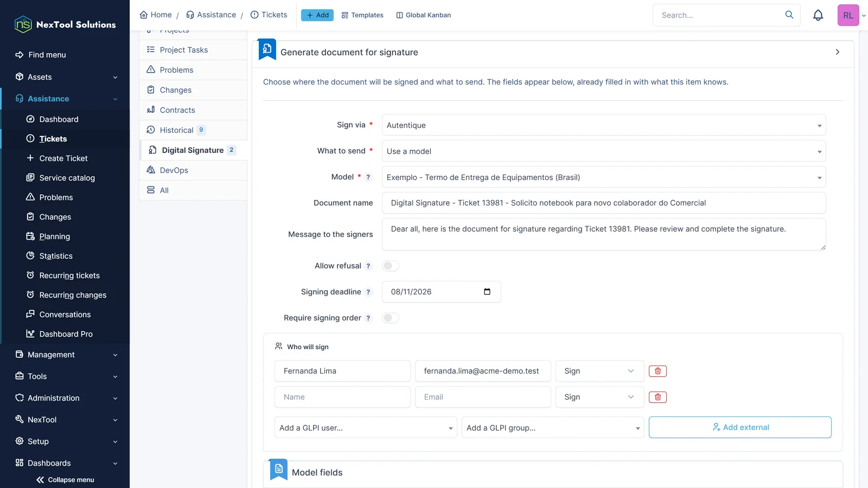Switch to the Digital Signature tab
Image resolution: width=868 pixels, height=488 pixels.
pos(194,150)
